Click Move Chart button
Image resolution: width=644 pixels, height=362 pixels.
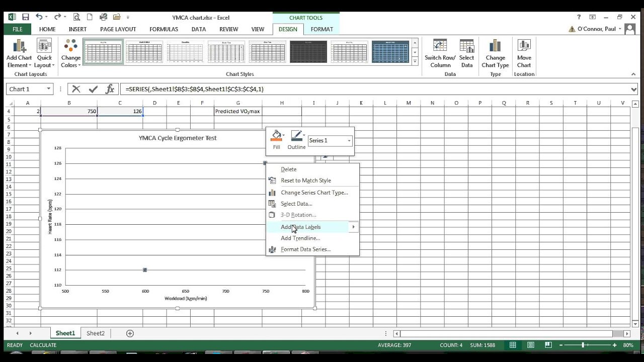(524, 54)
